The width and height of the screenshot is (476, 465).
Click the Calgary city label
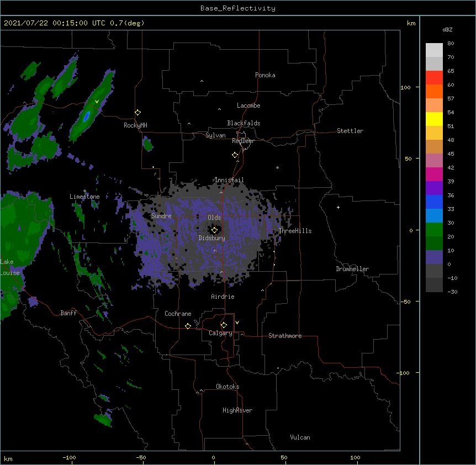pos(221,333)
